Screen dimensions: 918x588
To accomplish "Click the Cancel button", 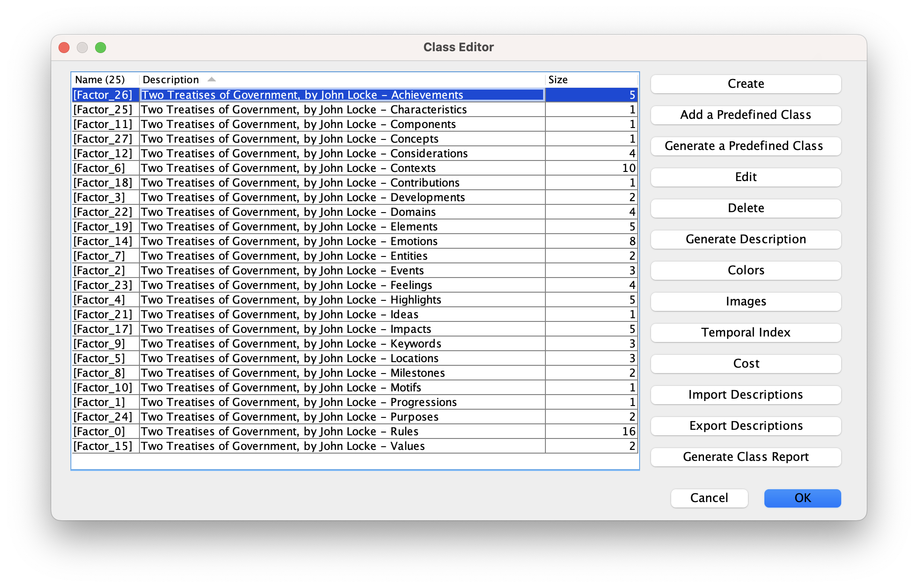I will [709, 498].
